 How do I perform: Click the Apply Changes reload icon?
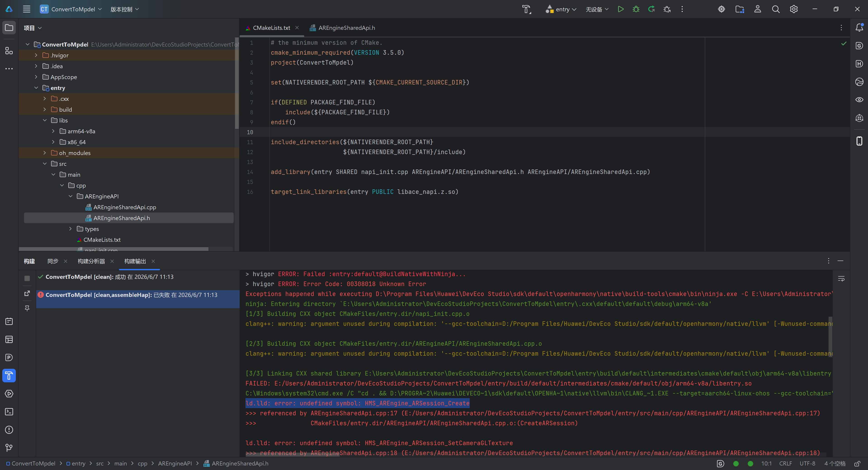651,9
